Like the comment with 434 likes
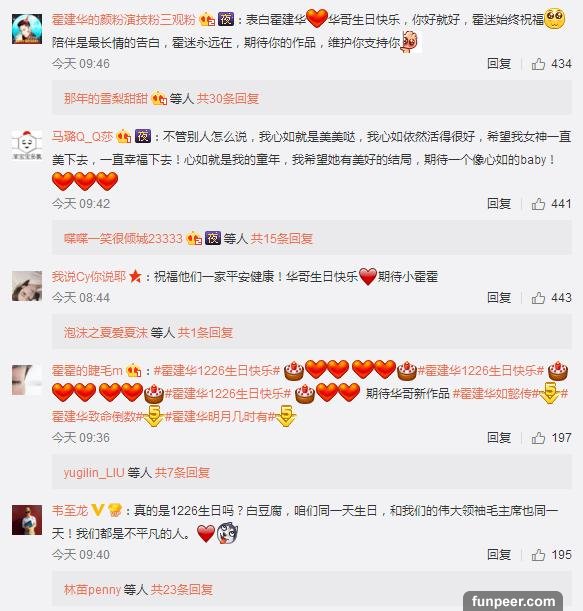 click(538, 64)
